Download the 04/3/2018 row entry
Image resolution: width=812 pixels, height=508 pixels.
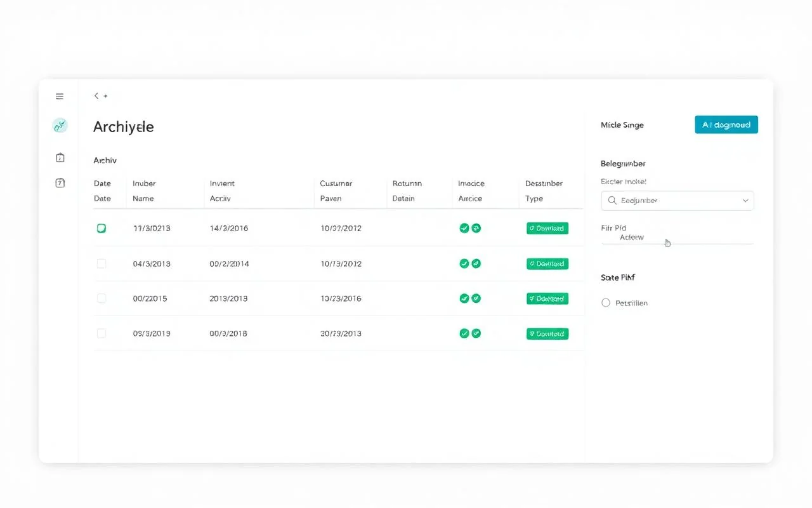(x=547, y=264)
